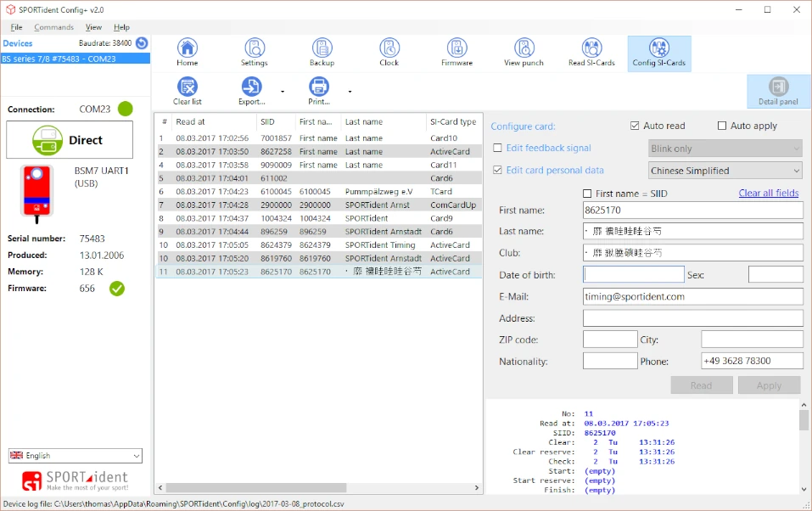This screenshot has width=812, height=511.
Task: Select the row with SIID 7001857
Action: (x=320, y=138)
